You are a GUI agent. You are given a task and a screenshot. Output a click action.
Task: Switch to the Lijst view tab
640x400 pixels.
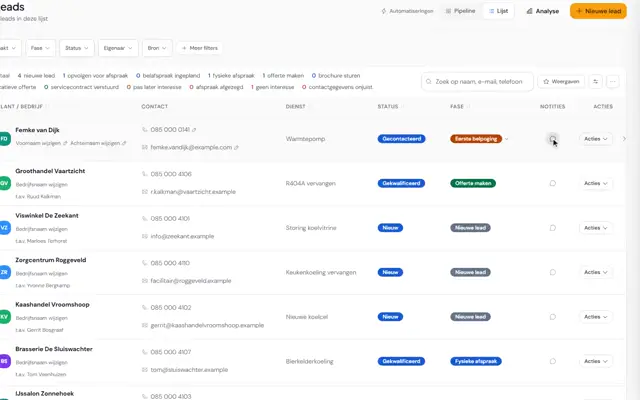(498, 11)
